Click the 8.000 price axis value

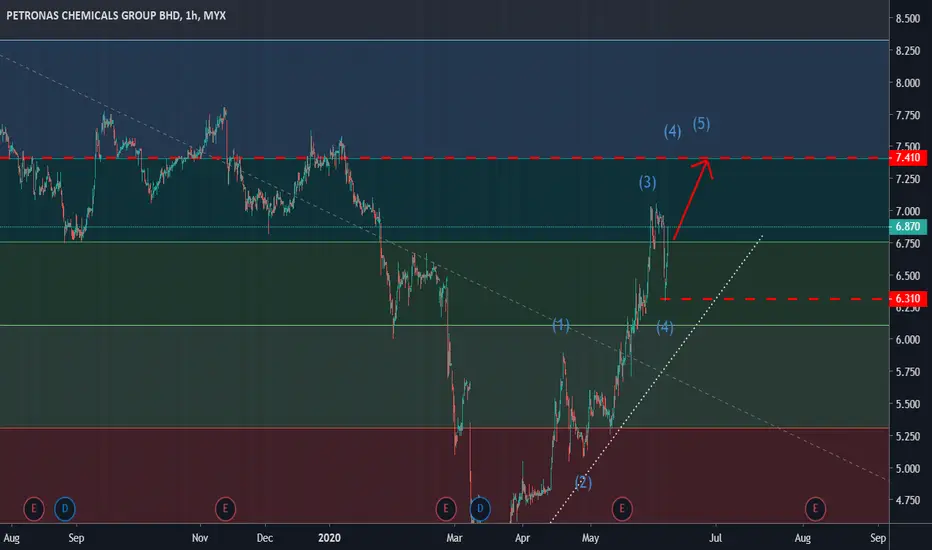point(908,83)
